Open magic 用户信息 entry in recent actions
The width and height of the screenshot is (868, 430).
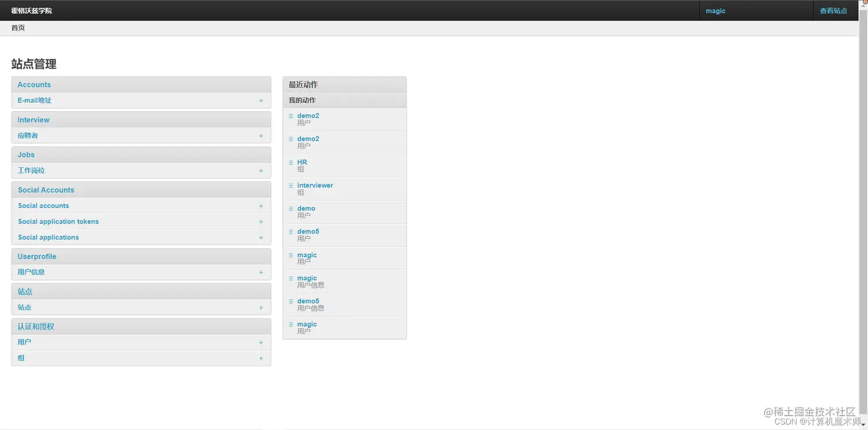[307, 278]
